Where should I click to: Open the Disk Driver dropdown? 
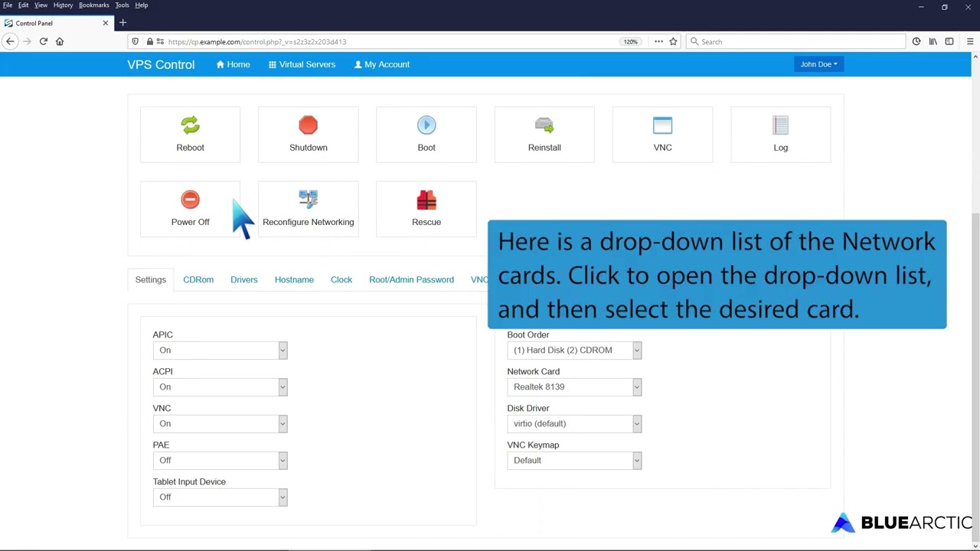click(x=574, y=423)
